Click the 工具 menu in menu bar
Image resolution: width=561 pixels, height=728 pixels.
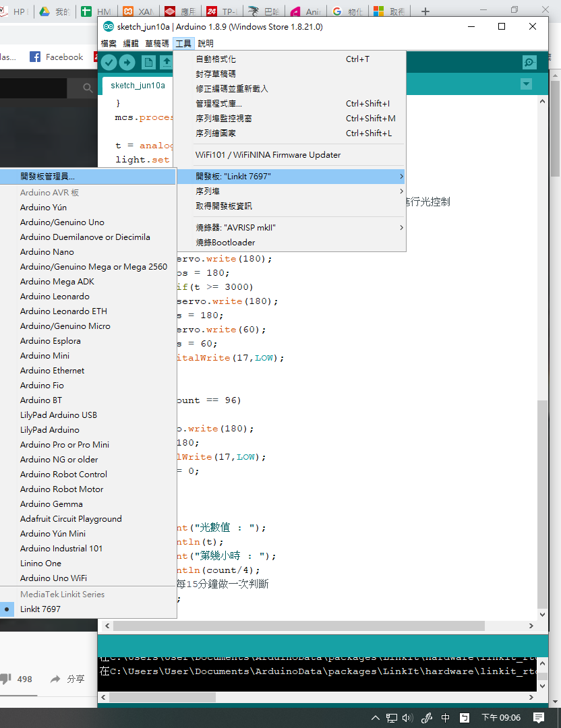tap(183, 43)
